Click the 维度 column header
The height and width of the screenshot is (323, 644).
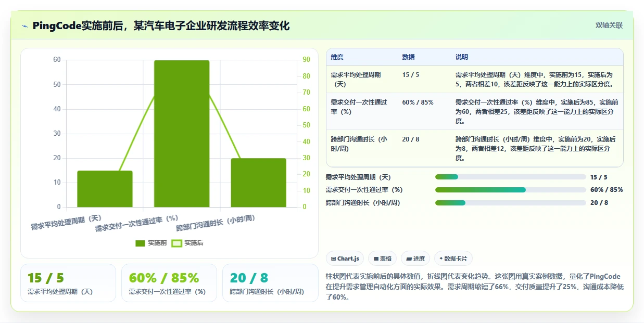pos(337,57)
